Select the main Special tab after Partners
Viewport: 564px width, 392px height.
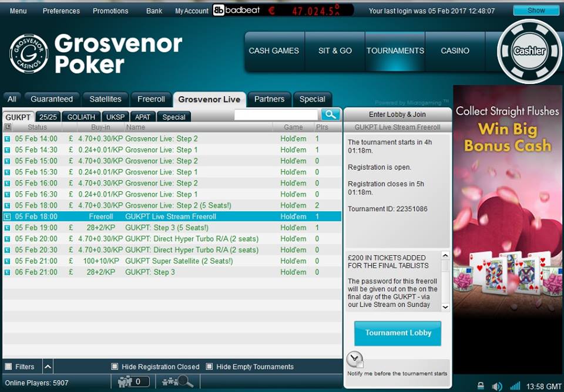(312, 99)
